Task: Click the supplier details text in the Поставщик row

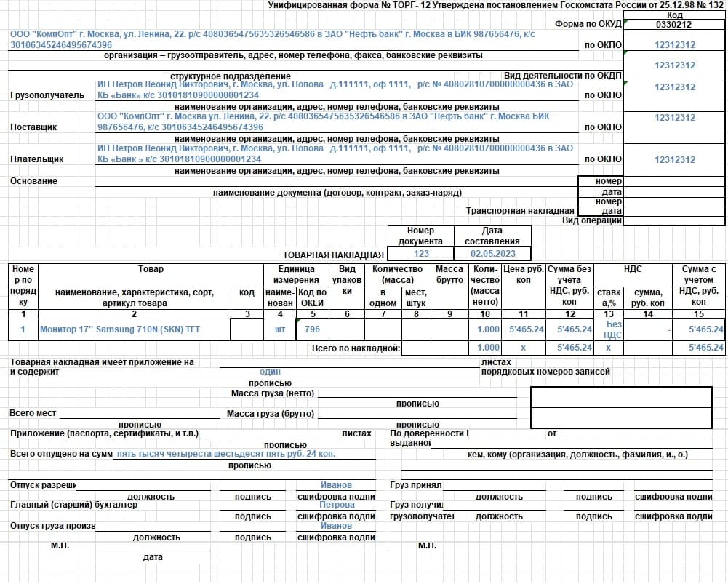Action: tap(323, 121)
